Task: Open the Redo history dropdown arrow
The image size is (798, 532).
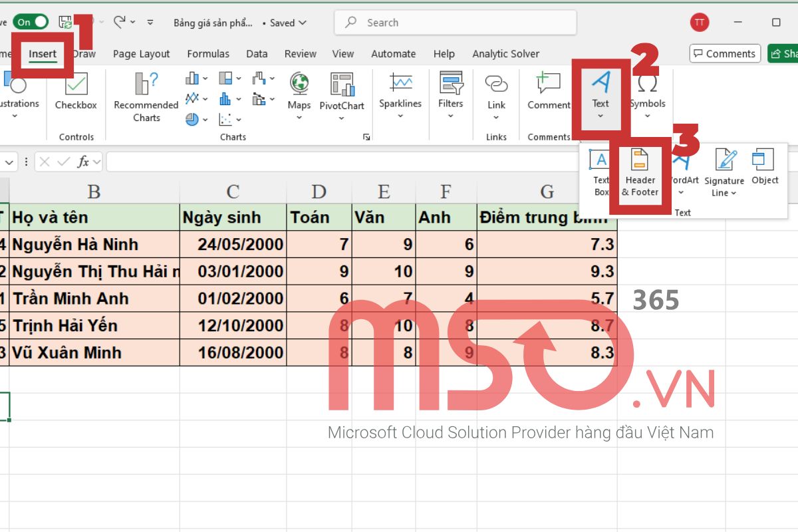Action: tap(133, 22)
